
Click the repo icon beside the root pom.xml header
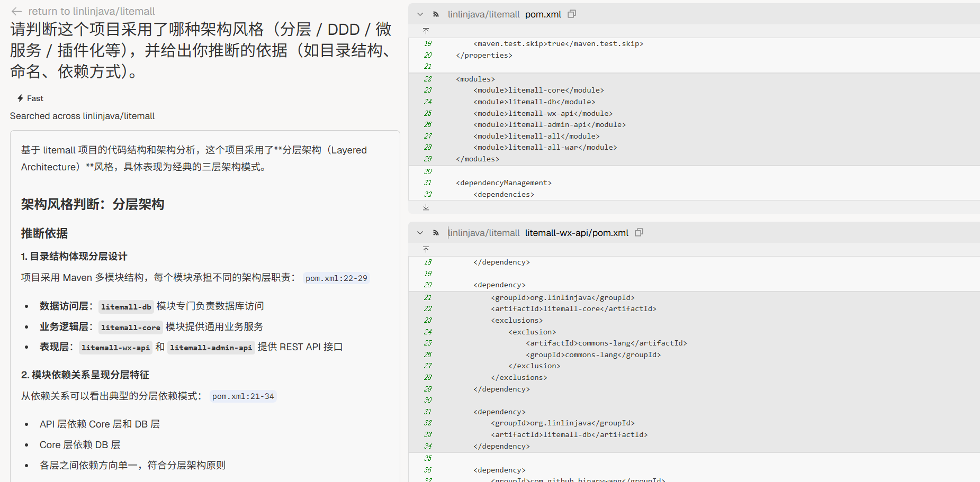click(436, 14)
